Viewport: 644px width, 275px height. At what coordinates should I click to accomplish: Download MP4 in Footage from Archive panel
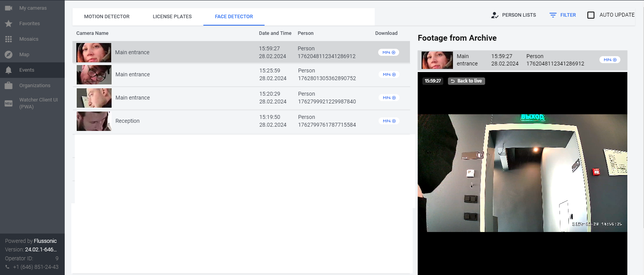610,60
